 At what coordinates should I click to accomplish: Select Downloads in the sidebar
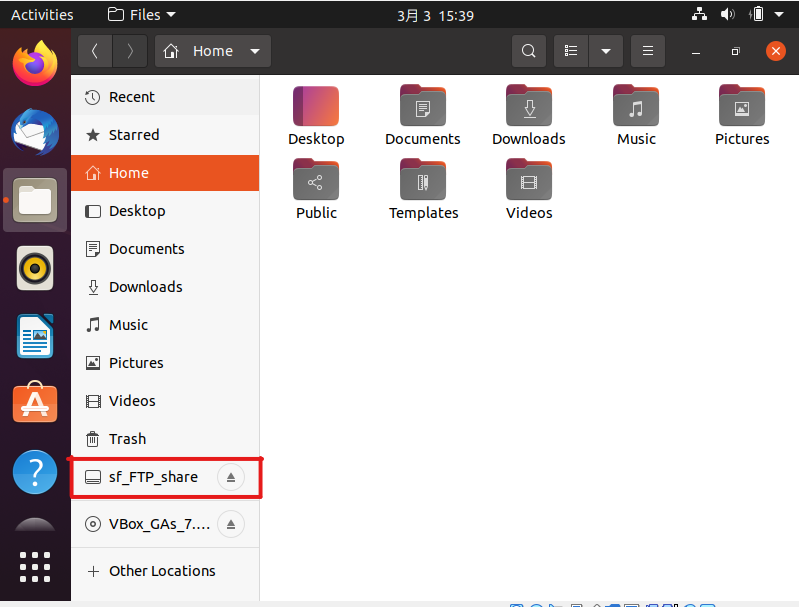click(165, 287)
